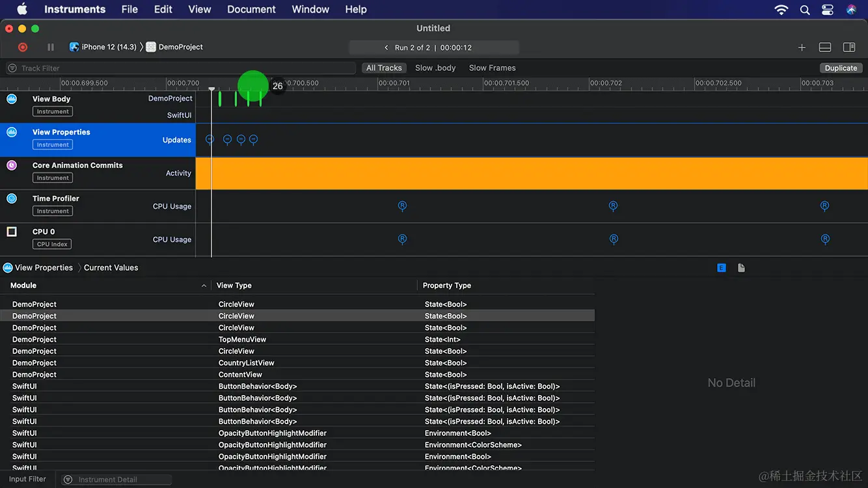The width and height of the screenshot is (868, 488).
Task: Select the View Body track
Action: click(x=98, y=107)
